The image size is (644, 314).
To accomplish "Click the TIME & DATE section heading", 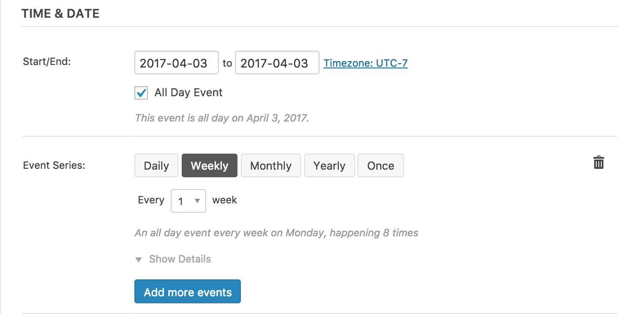I will pos(60,14).
